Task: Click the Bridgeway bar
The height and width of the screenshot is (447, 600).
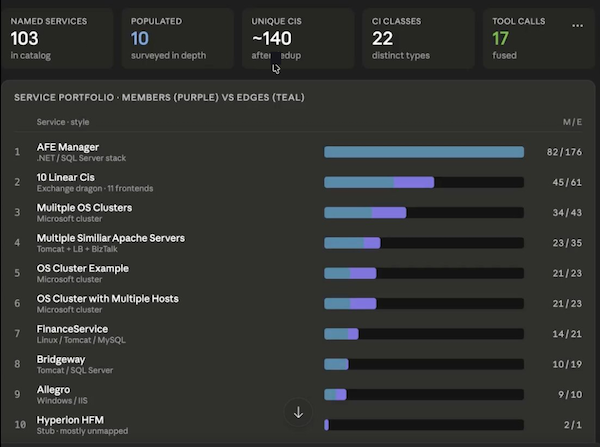Action: pos(424,364)
